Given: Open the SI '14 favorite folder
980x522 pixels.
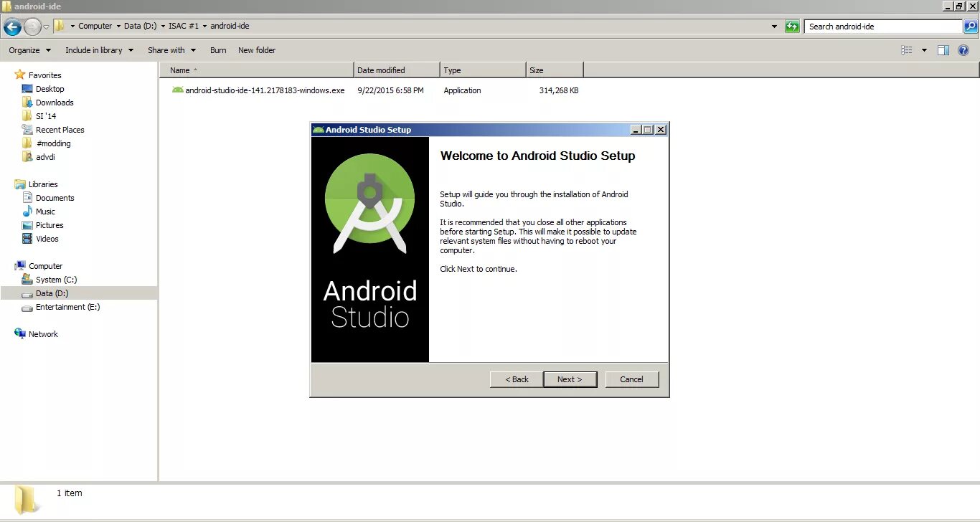Looking at the screenshot, I should point(46,116).
